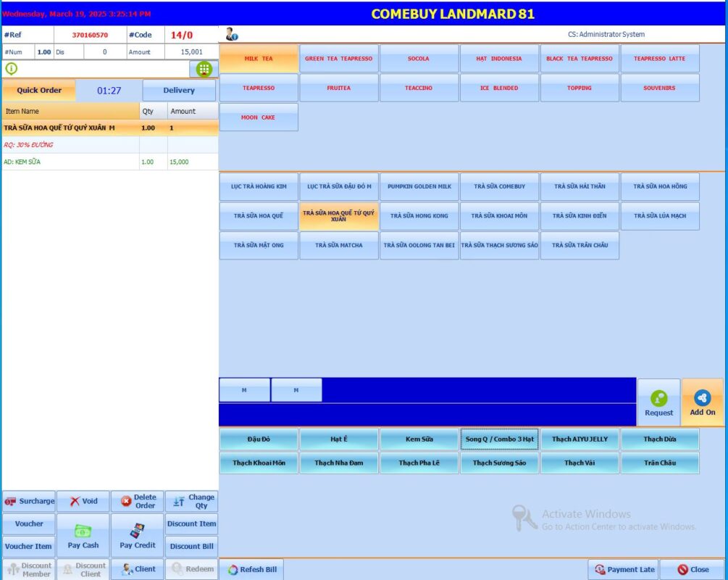Void the selected item
This screenshot has width=728, height=580.
point(83,501)
